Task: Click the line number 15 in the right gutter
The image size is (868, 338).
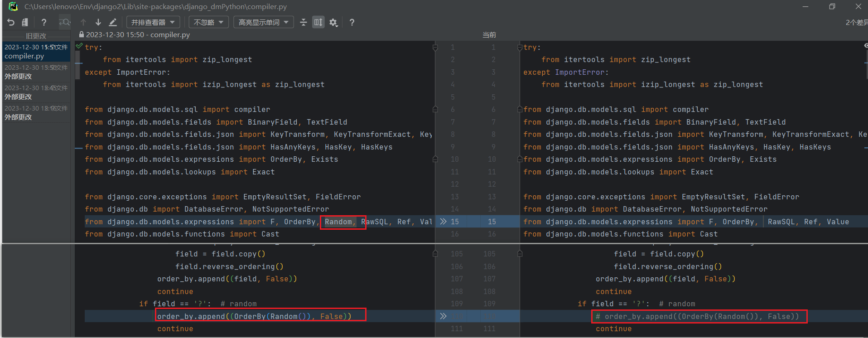Action: tap(492, 222)
